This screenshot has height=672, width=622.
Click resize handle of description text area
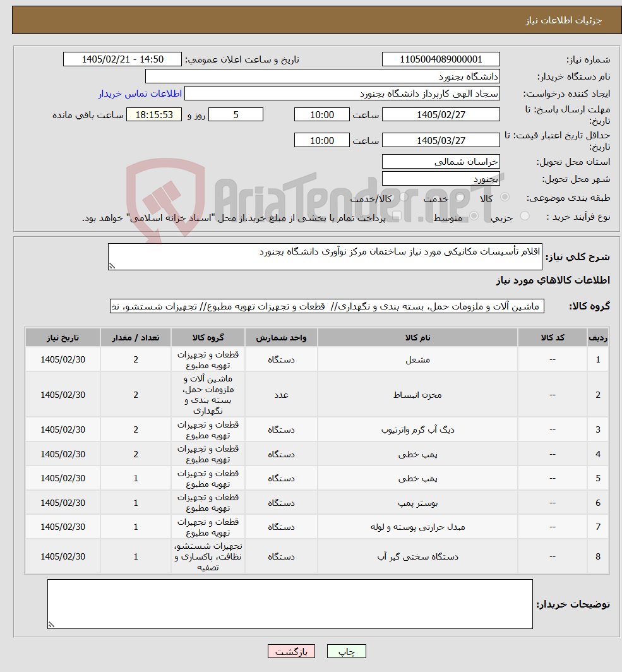pos(112,266)
